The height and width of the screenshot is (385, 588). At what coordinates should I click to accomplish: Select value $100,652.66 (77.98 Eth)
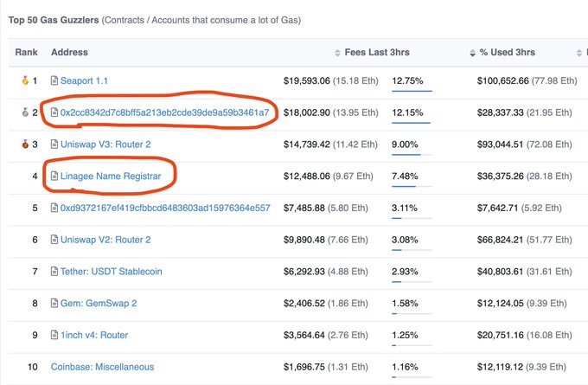527,80
